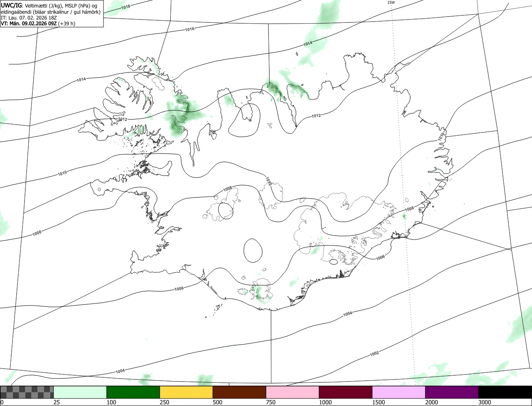
Task: Click the legend value label "250"
Action: click(x=164, y=402)
